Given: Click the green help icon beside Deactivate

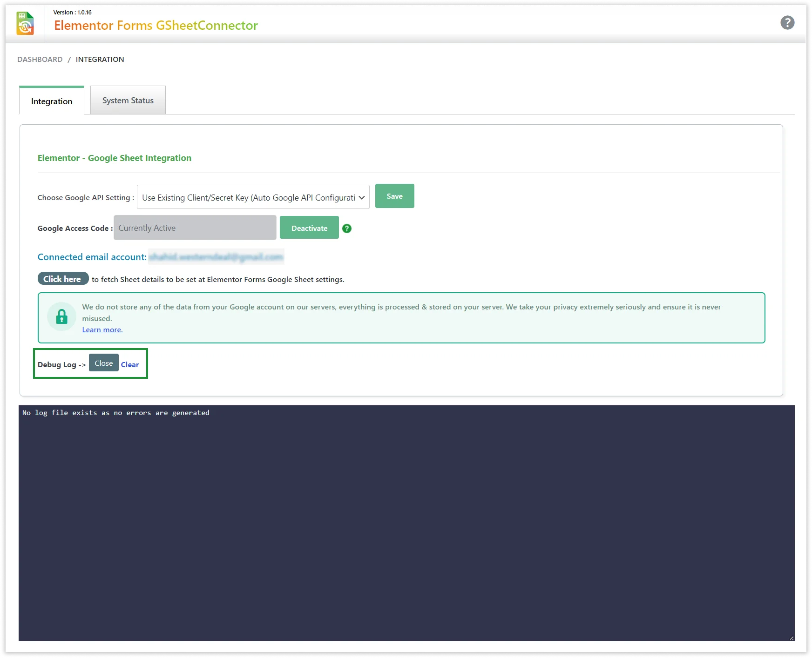Looking at the screenshot, I should [347, 228].
